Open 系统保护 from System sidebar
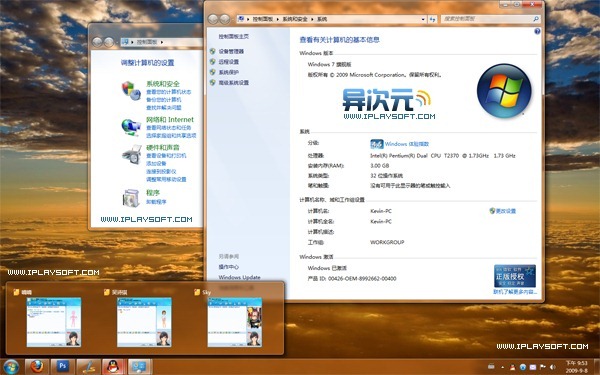The height and width of the screenshot is (375, 600). pos(229,72)
